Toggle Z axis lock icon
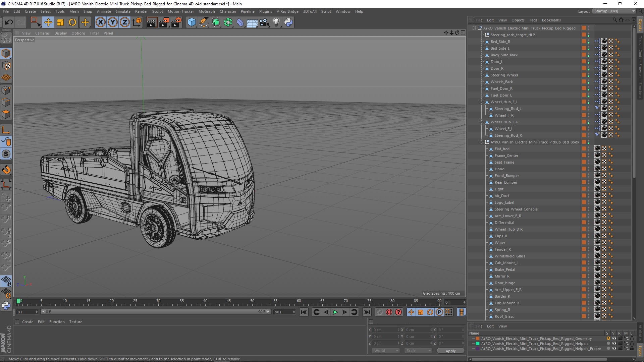Screen dimensions: 644x362 pyautogui.click(x=125, y=22)
